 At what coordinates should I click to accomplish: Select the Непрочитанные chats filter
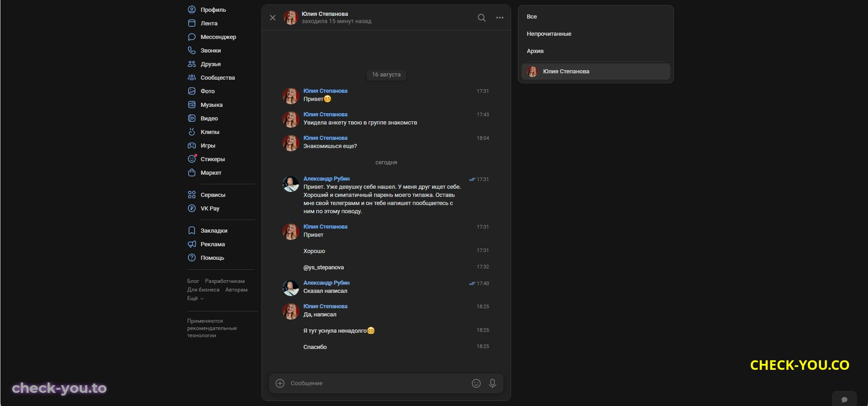click(549, 34)
